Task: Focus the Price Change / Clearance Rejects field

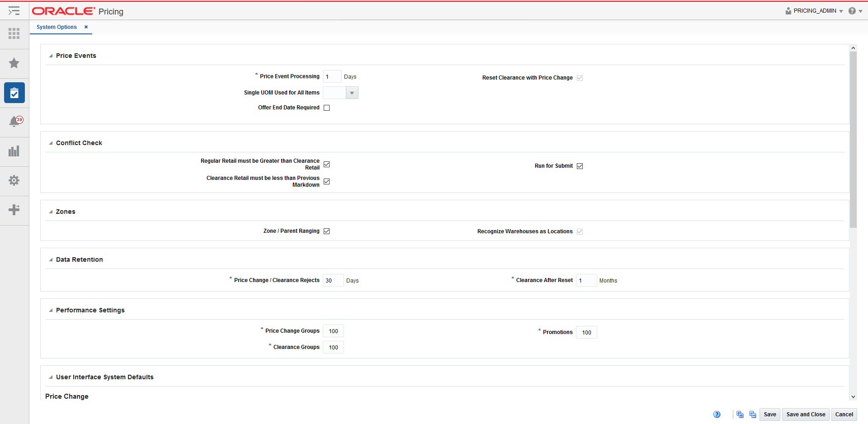Action: point(333,280)
